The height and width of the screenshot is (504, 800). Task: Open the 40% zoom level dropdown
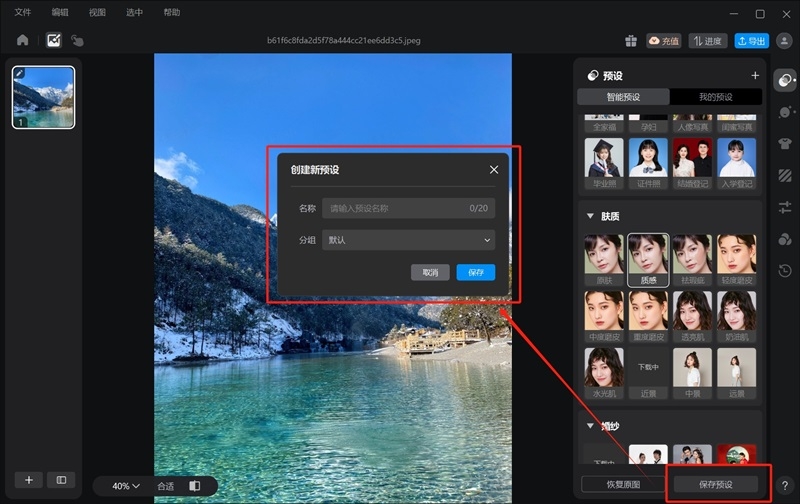(x=126, y=486)
